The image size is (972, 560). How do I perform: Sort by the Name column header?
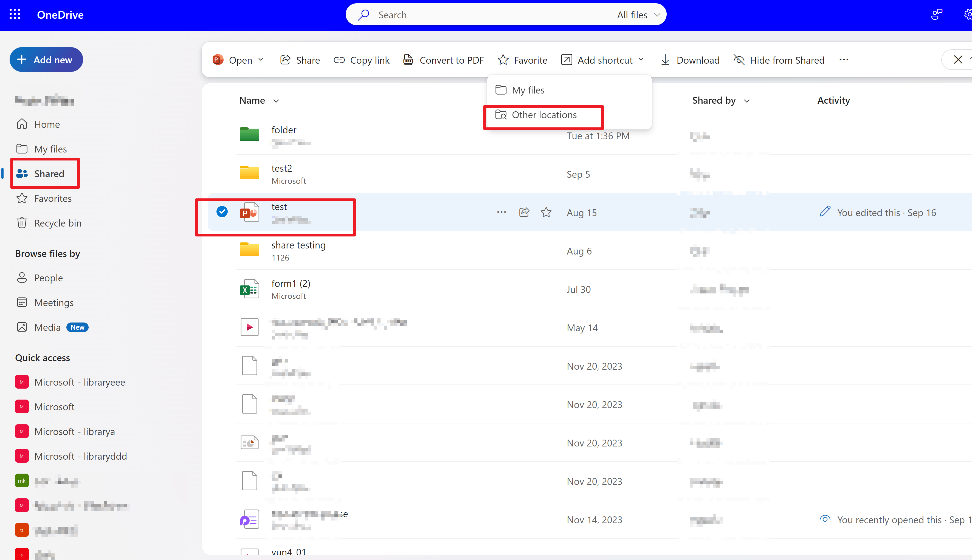(x=259, y=100)
